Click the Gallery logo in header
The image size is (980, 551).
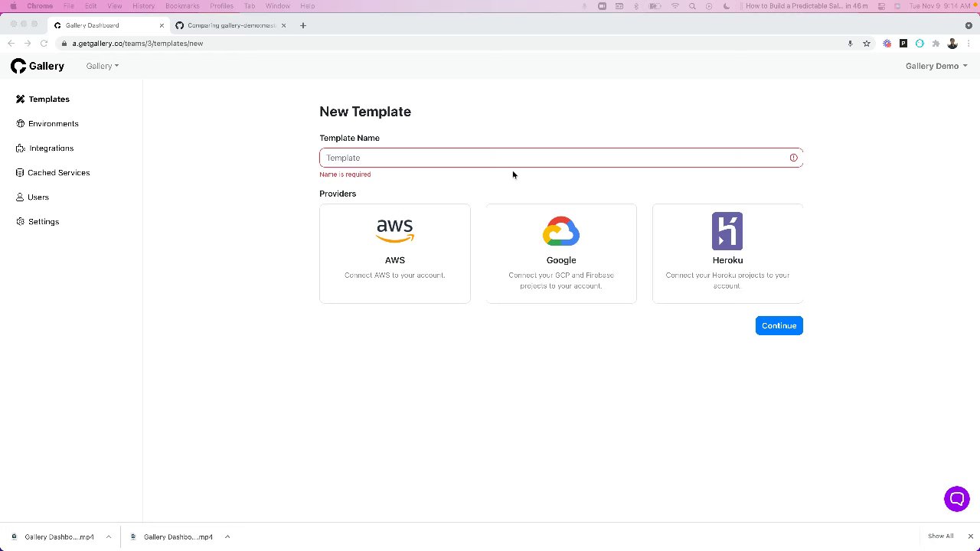coord(38,66)
